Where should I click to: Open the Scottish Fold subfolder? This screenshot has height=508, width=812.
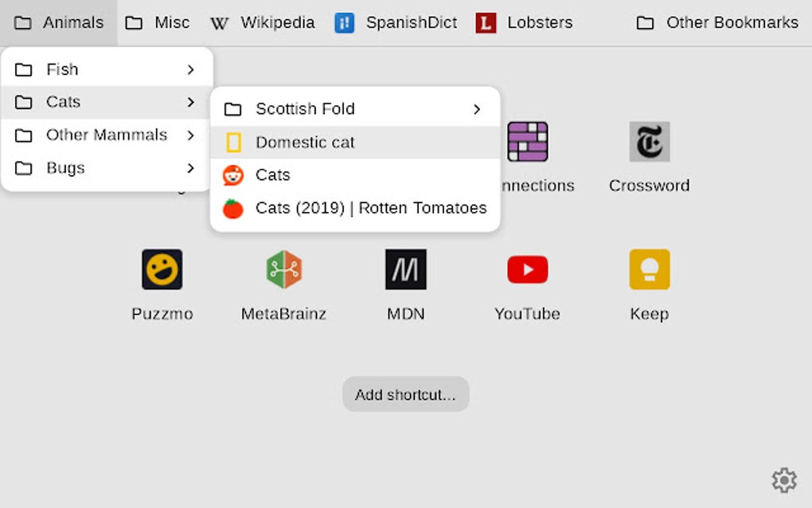(x=355, y=109)
